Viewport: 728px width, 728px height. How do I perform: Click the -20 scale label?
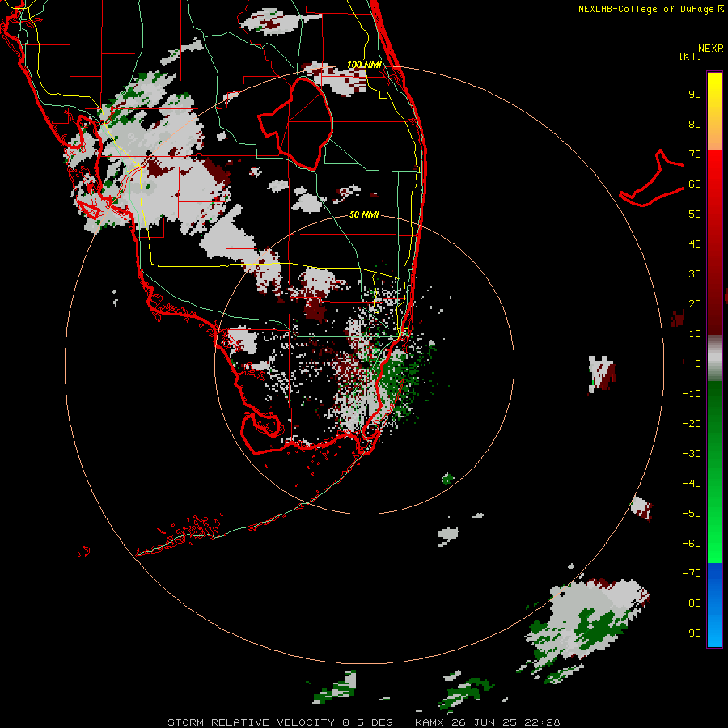692,423
